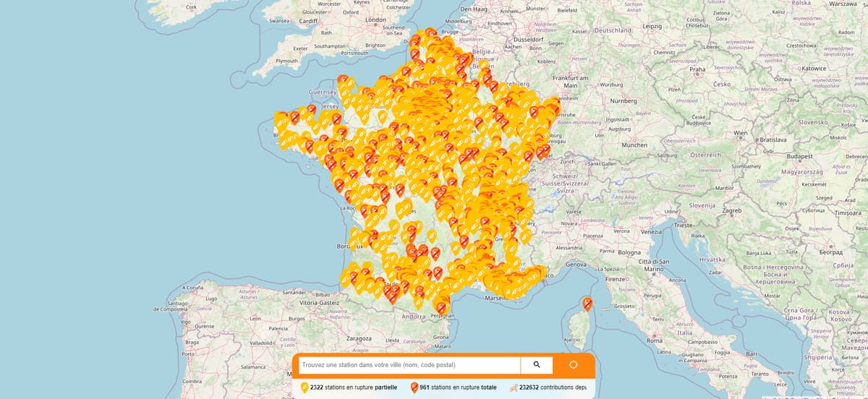Click the Genova label on the map

click(576, 265)
